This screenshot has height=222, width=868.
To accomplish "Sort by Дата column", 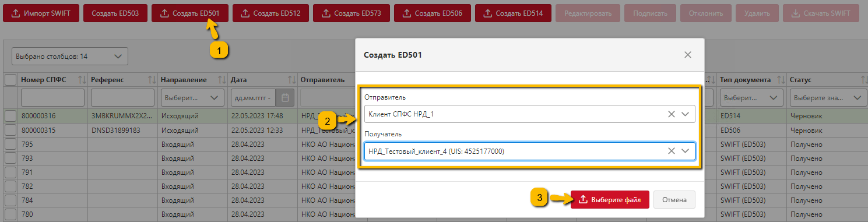I will pyautogui.click(x=291, y=80).
